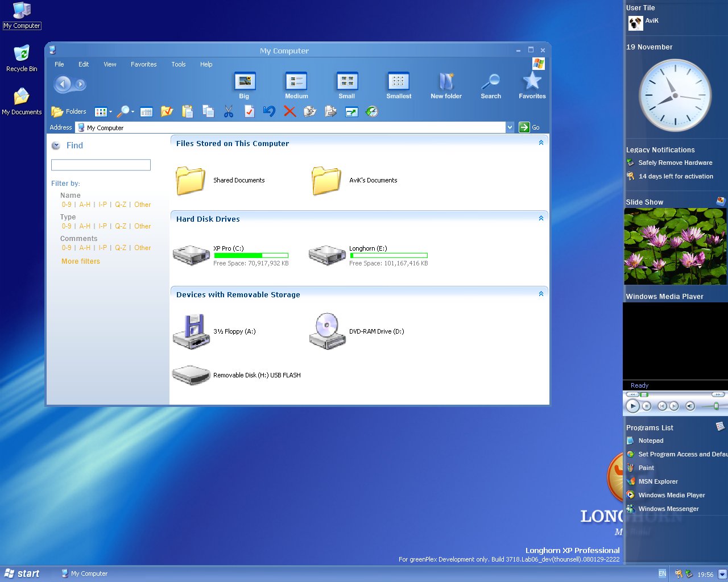Viewport: 728px width, 582px height.
Task: Filter Name by 0-9
Action: [x=67, y=205]
